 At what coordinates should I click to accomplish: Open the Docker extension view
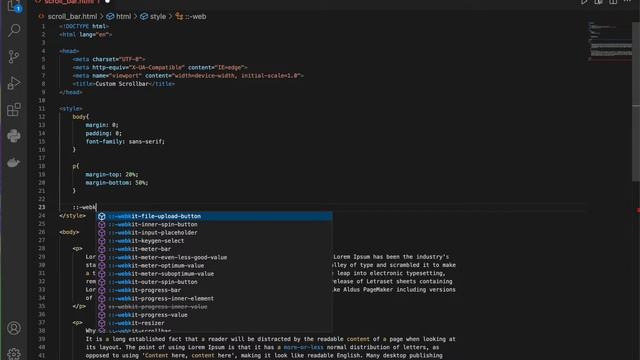click(x=14, y=162)
